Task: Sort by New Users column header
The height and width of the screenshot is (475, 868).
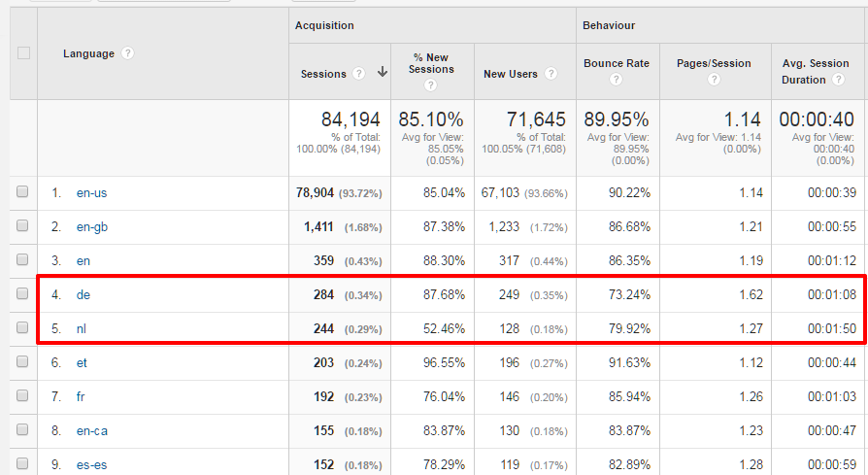Action: tap(511, 74)
